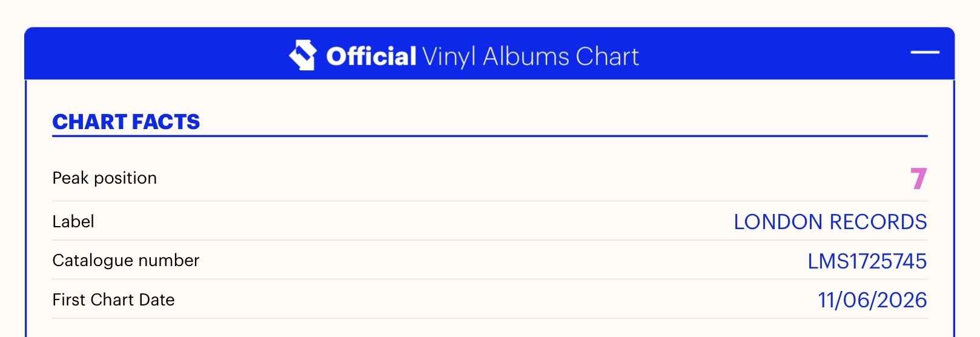Click blank space in First Chart Date row
Viewport: 980px width, 337px height.
pyautogui.click(x=497, y=300)
